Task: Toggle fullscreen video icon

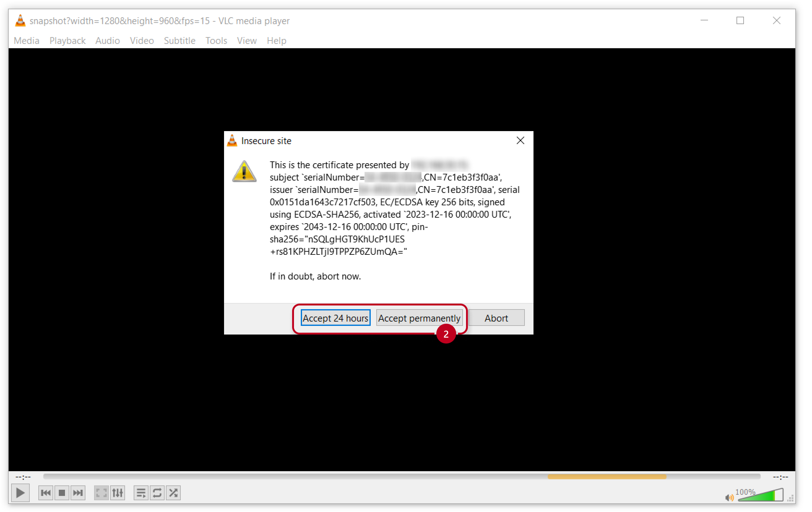Action: 101,493
